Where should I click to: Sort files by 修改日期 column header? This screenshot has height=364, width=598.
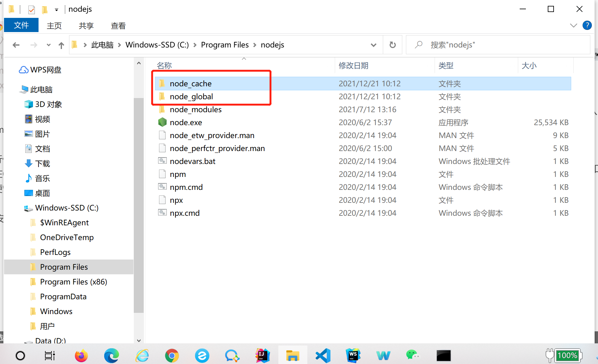coord(353,65)
